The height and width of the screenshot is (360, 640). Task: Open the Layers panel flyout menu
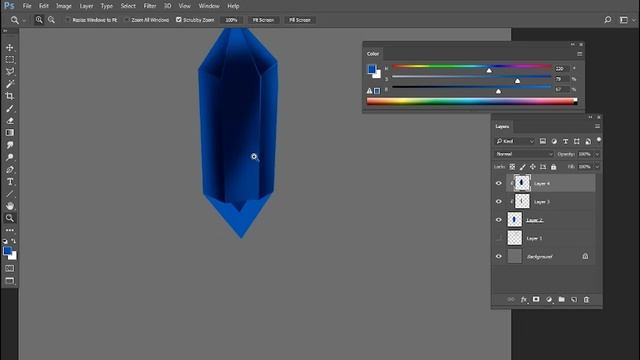[x=597, y=126]
